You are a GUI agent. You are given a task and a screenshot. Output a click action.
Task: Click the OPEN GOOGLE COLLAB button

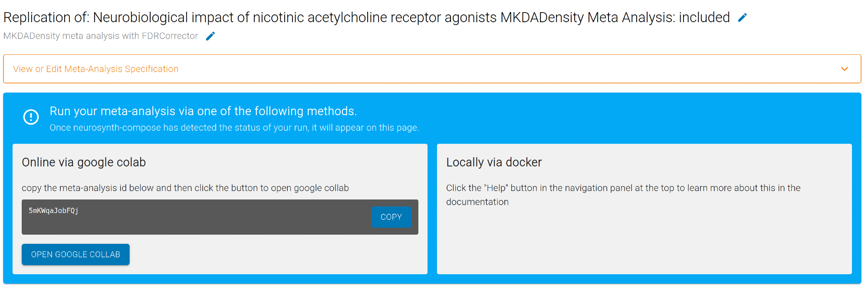click(76, 254)
